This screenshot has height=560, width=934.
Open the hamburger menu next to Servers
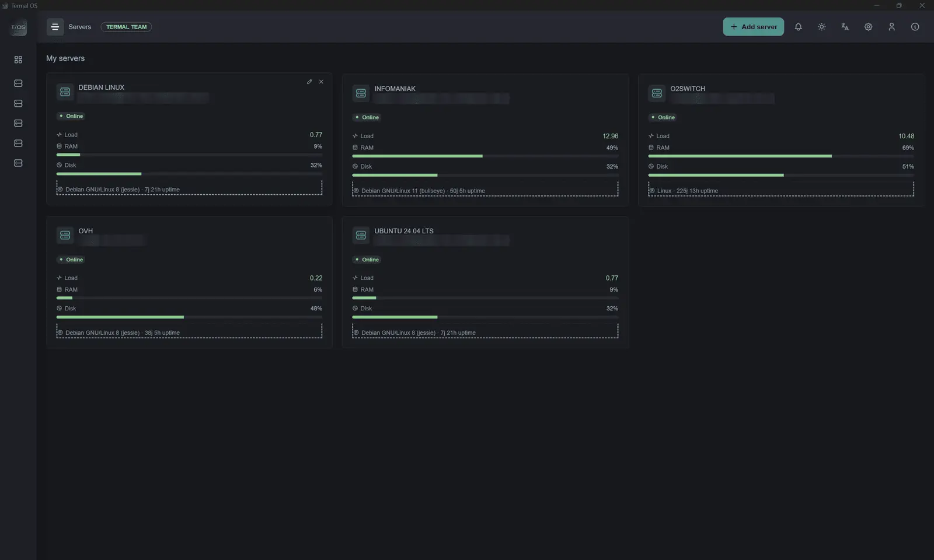point(55,27)
